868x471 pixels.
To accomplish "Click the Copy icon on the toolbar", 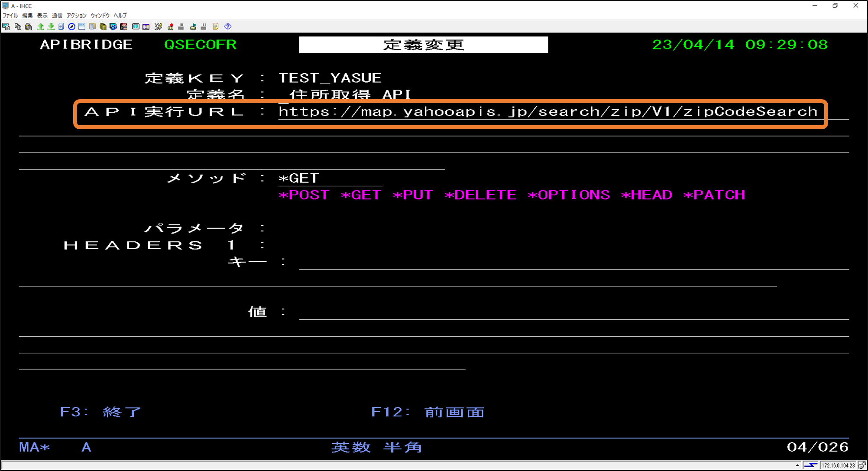I will pos(18,26).
